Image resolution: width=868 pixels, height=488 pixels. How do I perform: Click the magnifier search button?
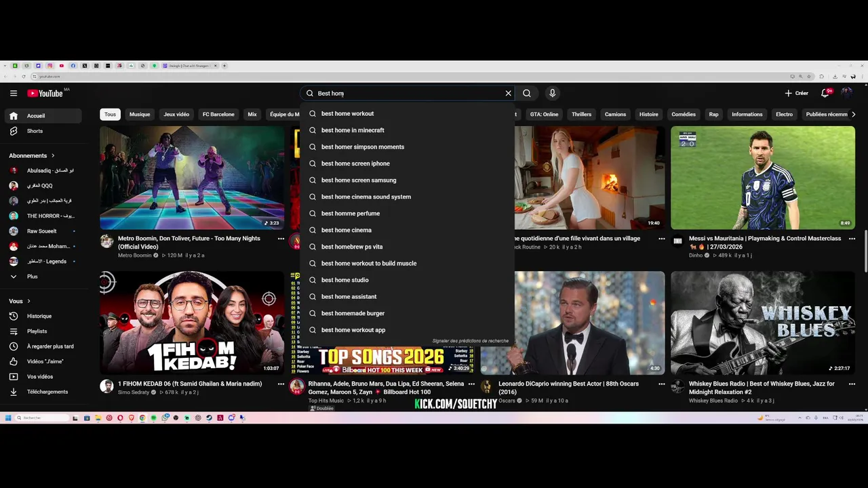pyautogui.click(x=527, y=93)
